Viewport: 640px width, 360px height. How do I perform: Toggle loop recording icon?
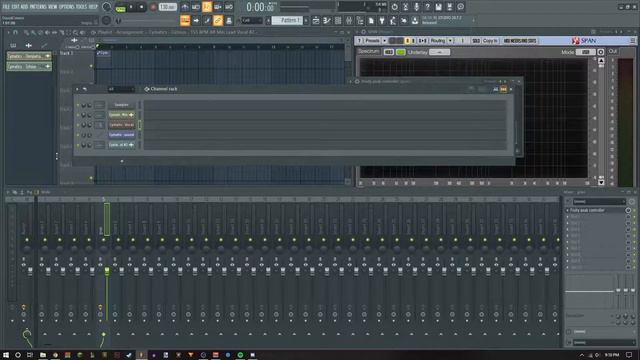coord(229,7)
